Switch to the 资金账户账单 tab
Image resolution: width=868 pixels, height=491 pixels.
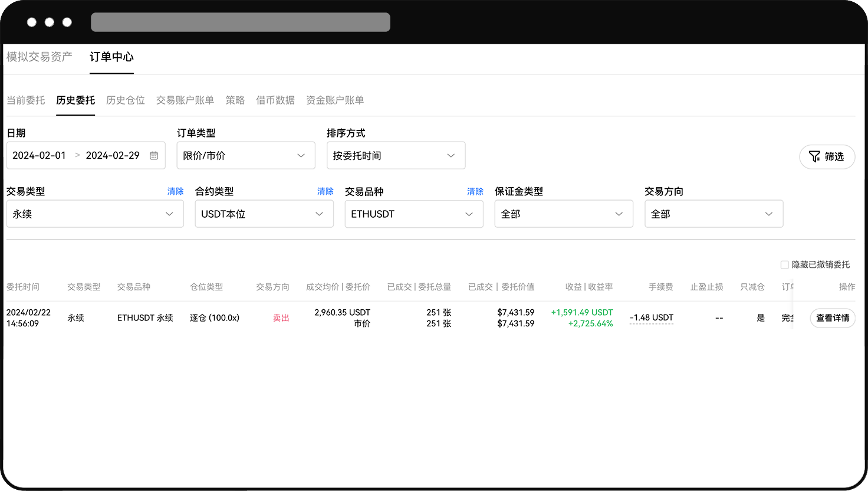pos(334,100)
